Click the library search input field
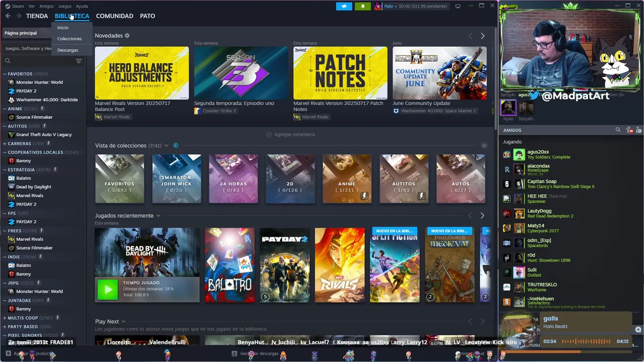This screenshot has width=644, height=362. click(43, 61)
